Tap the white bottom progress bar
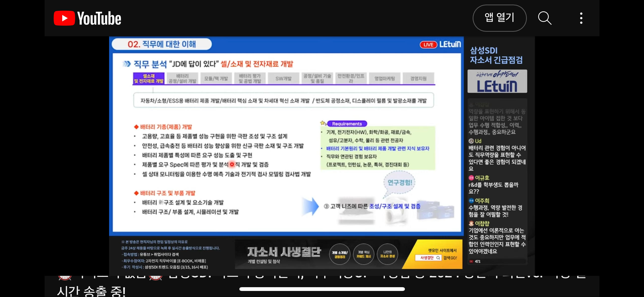This screenshot has width=644, height=297. click(x=322, y=289)
